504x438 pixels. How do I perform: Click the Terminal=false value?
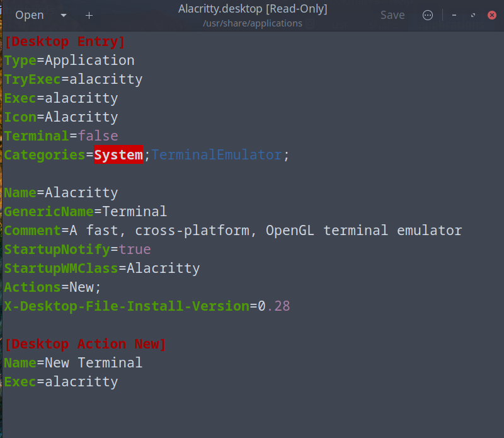pyautogui.click(x=98, y=136)
